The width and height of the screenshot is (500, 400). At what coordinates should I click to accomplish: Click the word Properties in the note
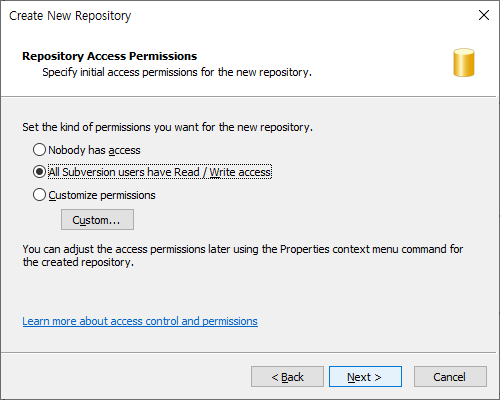point(305,249)
